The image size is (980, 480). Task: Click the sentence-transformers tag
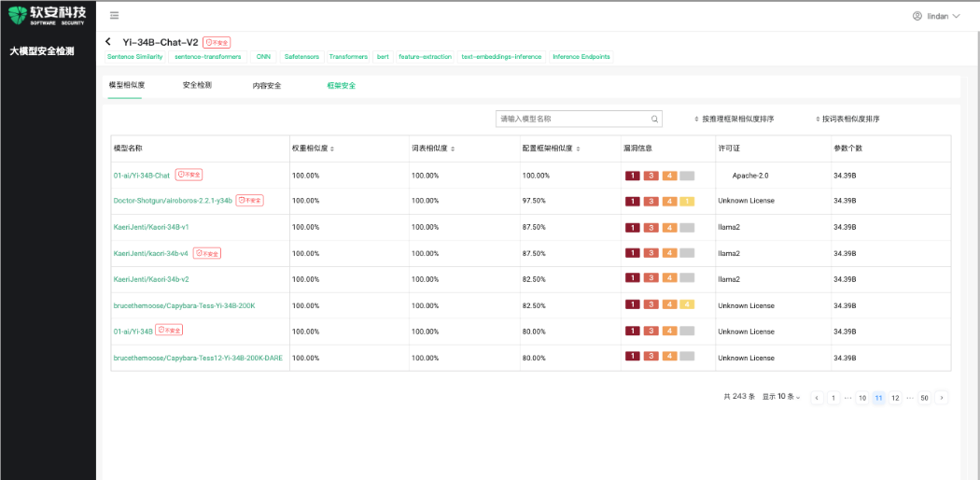coord(207,57)
